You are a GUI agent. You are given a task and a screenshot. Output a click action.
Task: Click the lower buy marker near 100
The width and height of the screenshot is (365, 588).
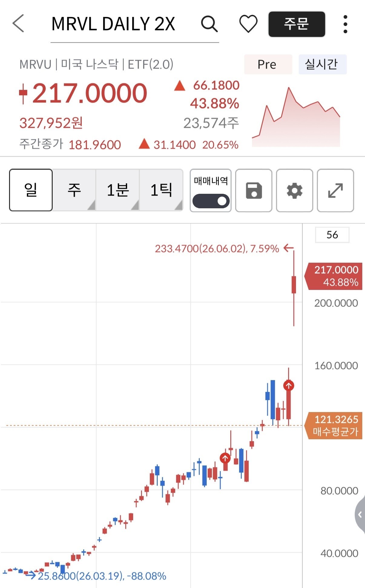(225, 458)
